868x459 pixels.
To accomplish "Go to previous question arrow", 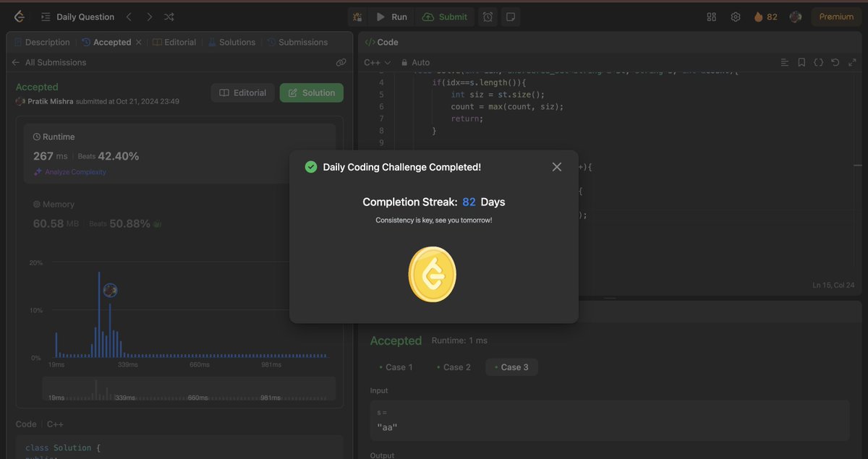I will click(x=129, y=17).
